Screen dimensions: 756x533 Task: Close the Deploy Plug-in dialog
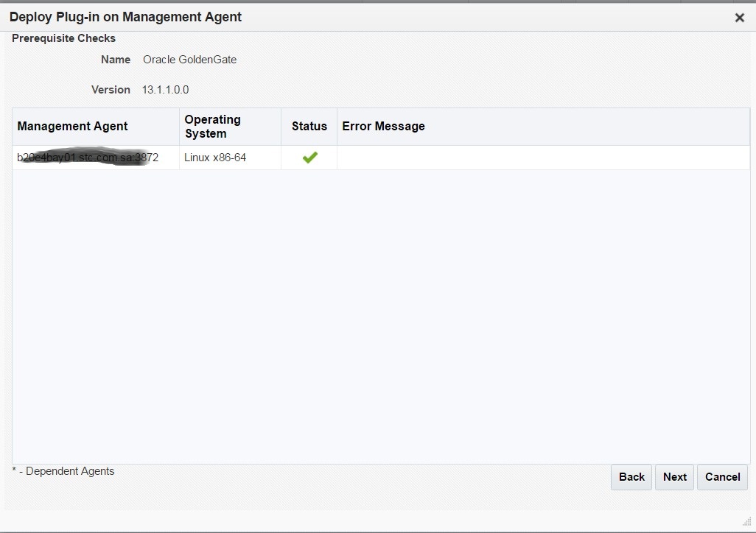point(739,18)
